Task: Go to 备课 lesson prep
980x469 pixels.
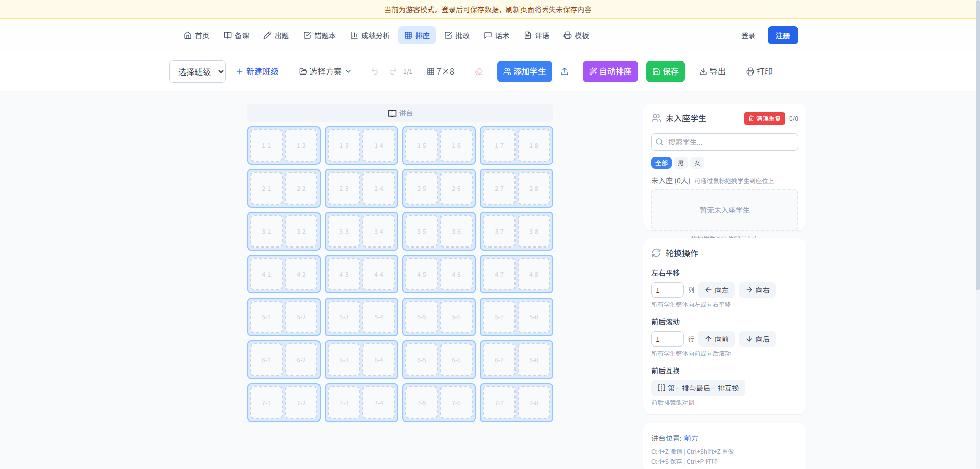Action: (x=236, y=35)
